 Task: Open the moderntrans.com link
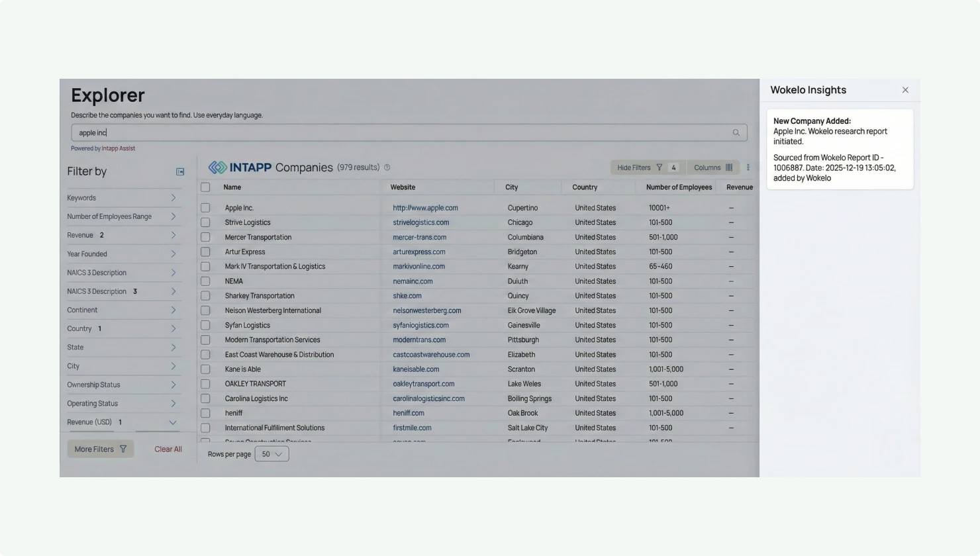419,340
